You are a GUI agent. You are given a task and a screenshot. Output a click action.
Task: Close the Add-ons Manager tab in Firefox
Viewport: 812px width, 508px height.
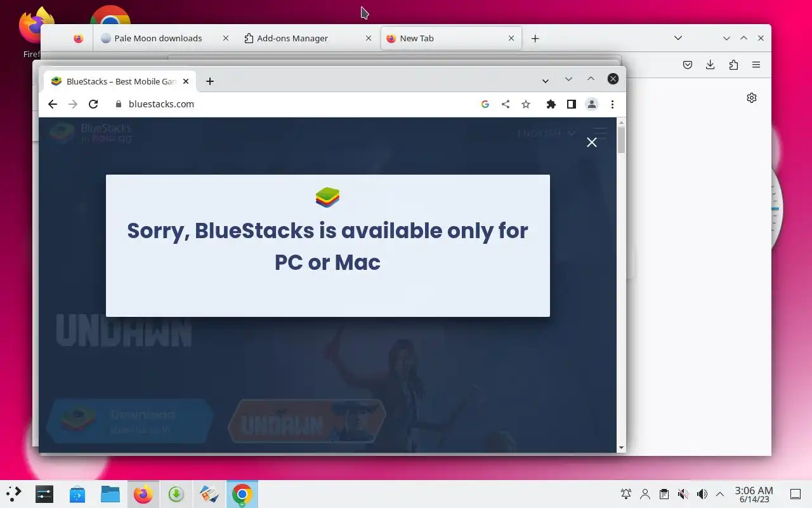coord(369,38)
